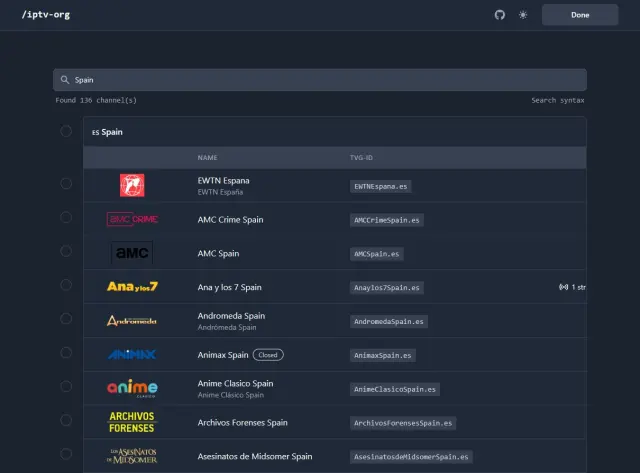Click the Anime Clasico channel logo
Image resolution: width=640 pixels, height=473 pixels.
132,388
